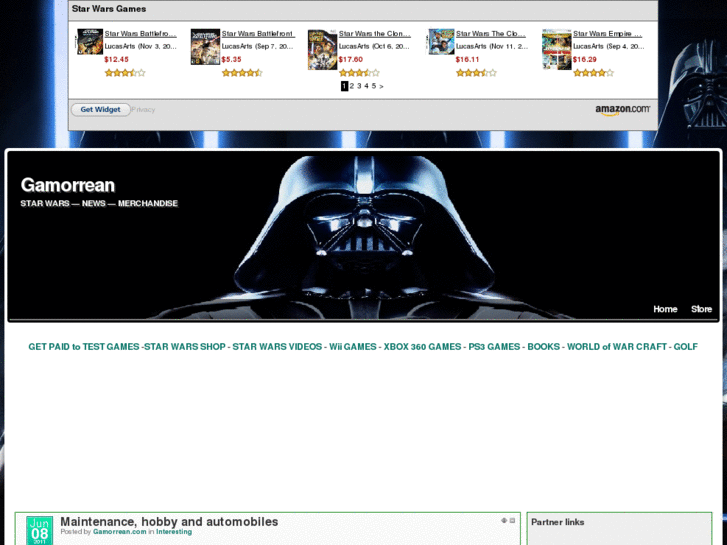The image size is (727, 545).
Task: Open the Gamorrean site title
Action: click(68, 185)
